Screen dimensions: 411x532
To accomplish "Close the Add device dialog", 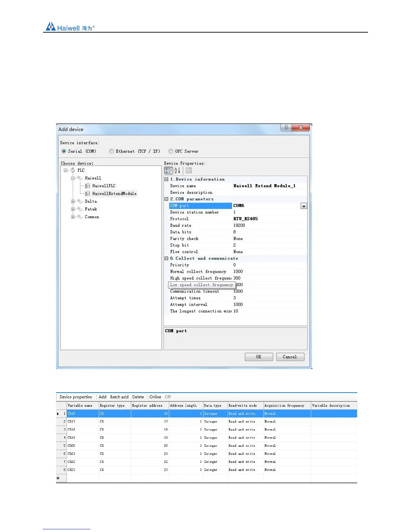I will 301,128.
